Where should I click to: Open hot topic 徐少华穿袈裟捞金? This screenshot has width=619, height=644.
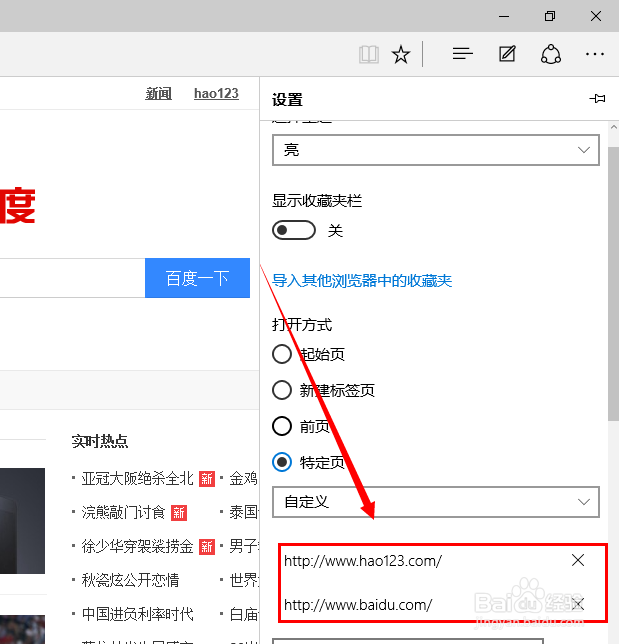point(137,546)
